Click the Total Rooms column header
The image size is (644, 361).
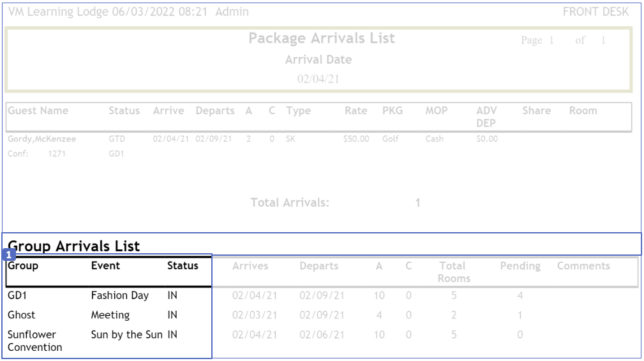[x=453, y=272]
